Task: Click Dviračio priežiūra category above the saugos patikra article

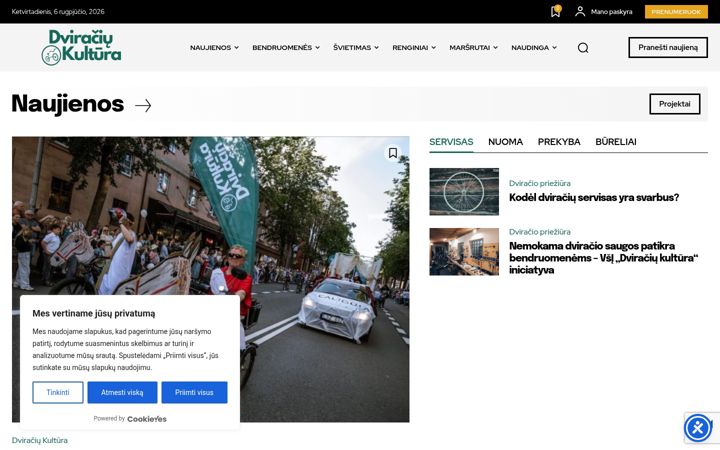Action: pyautogui.click(x=540, y=232)
